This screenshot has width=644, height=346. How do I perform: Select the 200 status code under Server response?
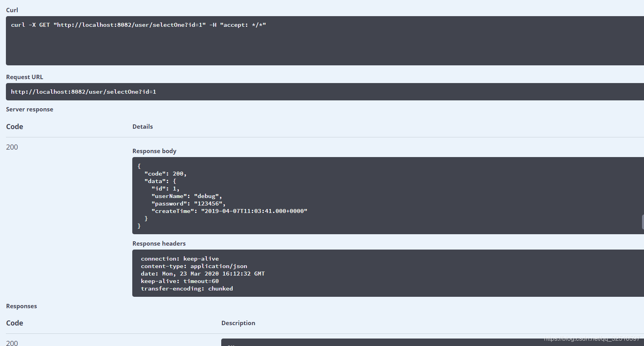12,147
